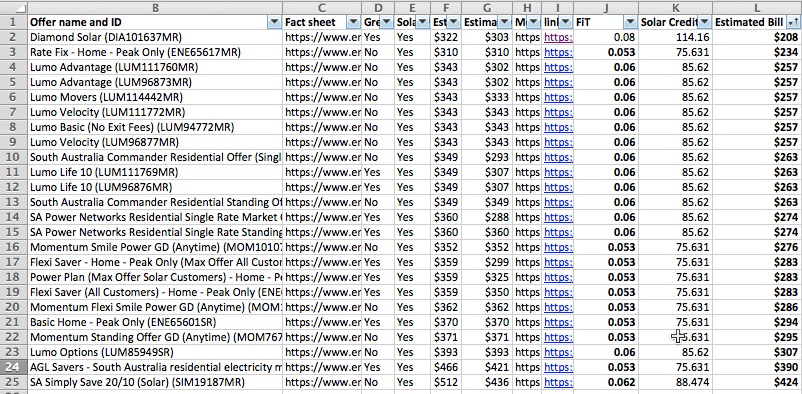Open filter dropdown in column F header

pyautogui.click(x=454, y=22)
